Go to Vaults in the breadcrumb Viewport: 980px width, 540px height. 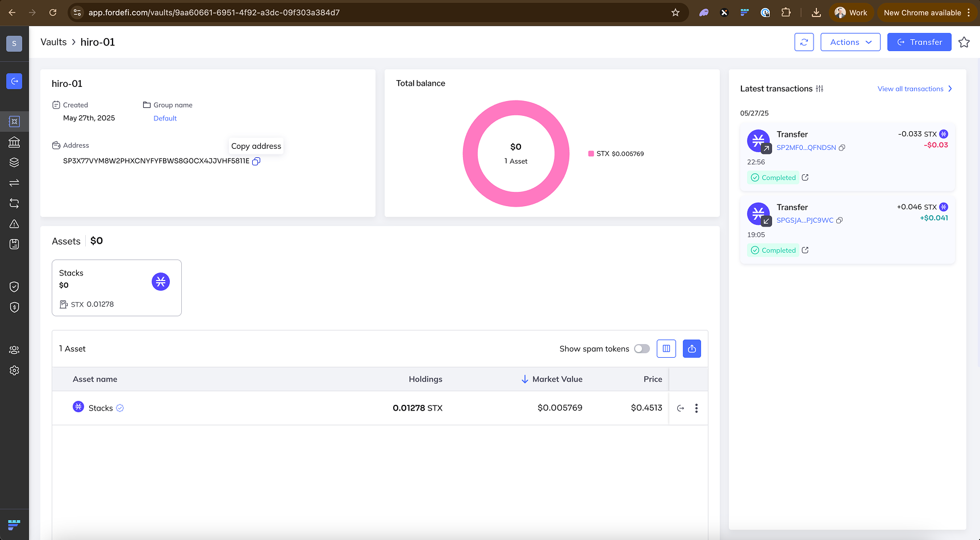pyautogui.click(x=53, y=42)
